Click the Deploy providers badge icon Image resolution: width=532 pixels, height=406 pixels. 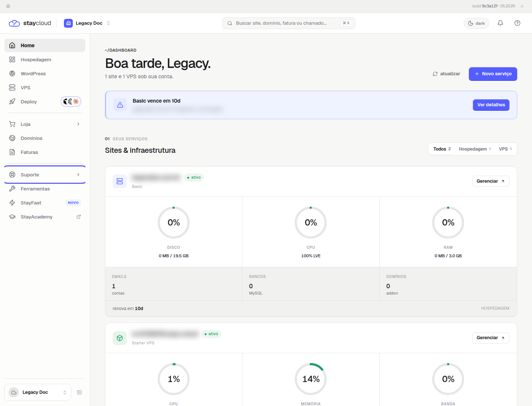tap(71, 101)
